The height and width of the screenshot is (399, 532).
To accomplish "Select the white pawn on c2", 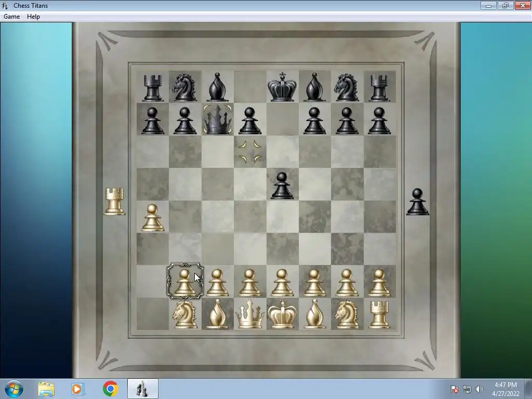I will 217,283.
